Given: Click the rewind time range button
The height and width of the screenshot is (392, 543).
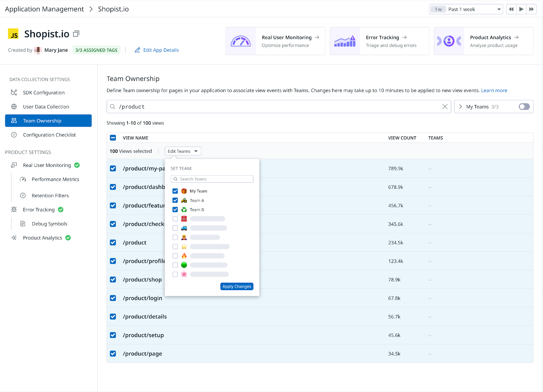Looking at the screenshot, I should [x=511, y=9].
